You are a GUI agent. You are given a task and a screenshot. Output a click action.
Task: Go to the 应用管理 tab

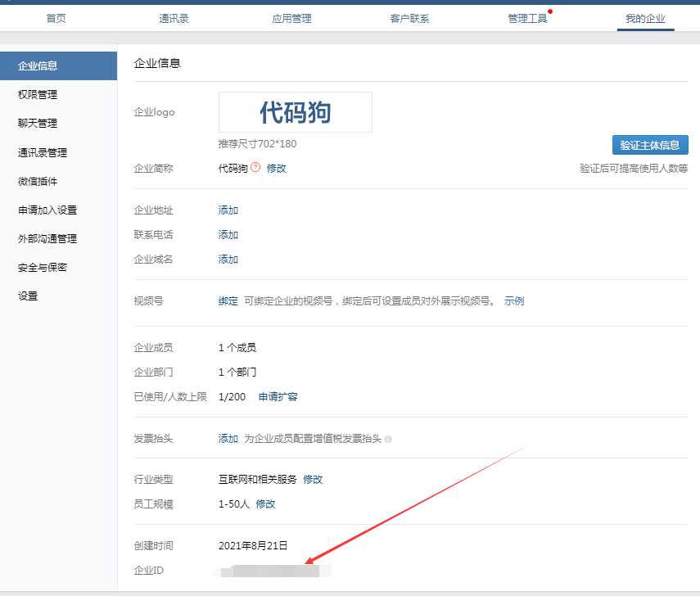[291, 18]
